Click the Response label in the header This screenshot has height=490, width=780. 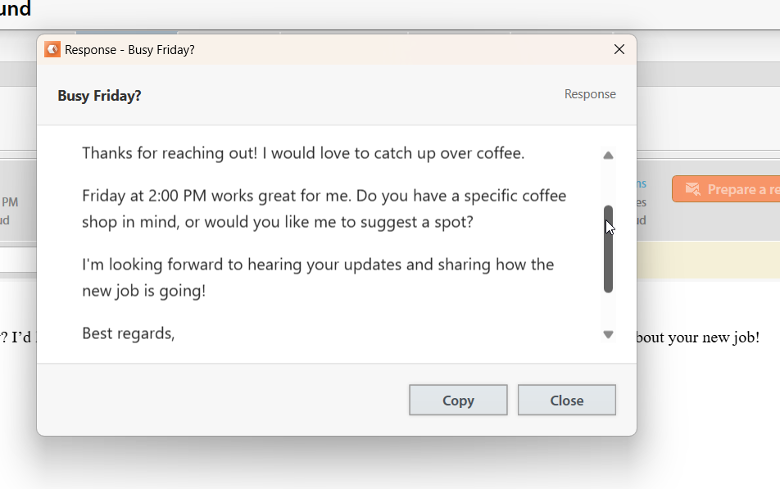pyautogui.click(x=590, y=94)
